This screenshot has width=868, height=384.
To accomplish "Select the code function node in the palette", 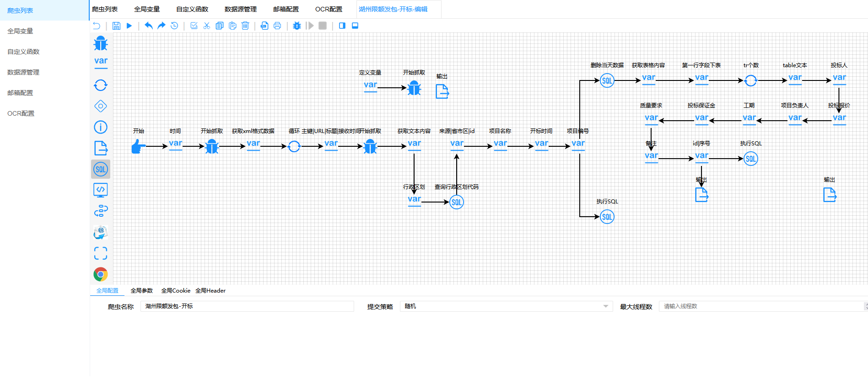I will [x=101, y=190].
